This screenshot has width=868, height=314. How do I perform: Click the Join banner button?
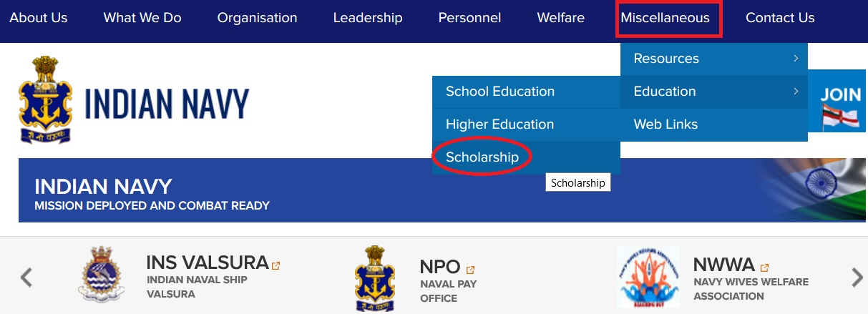[840, 104]
